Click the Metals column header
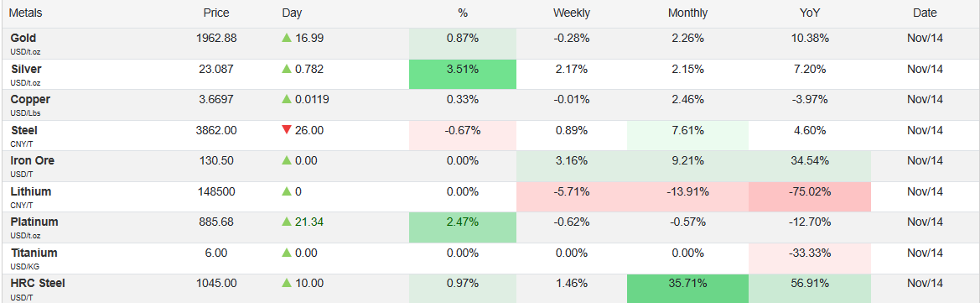Image resolution: width=980 pixels, height=303 pixels. click(x=26, y=13)
